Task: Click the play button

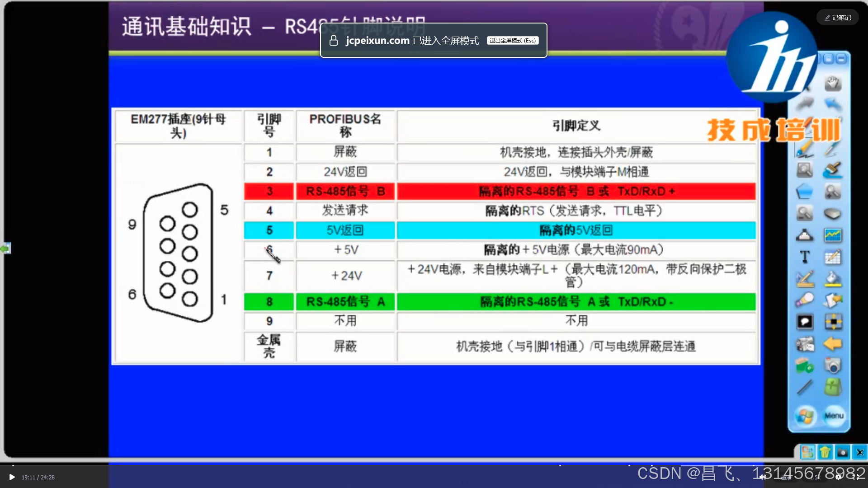Action: pyautogui.click(x=12, y=477)
